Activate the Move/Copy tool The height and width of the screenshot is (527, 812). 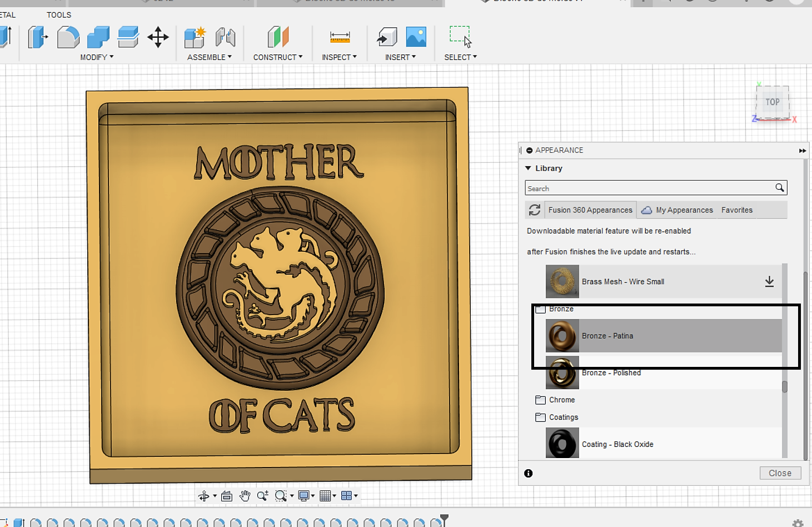click(x=158, y=37)
